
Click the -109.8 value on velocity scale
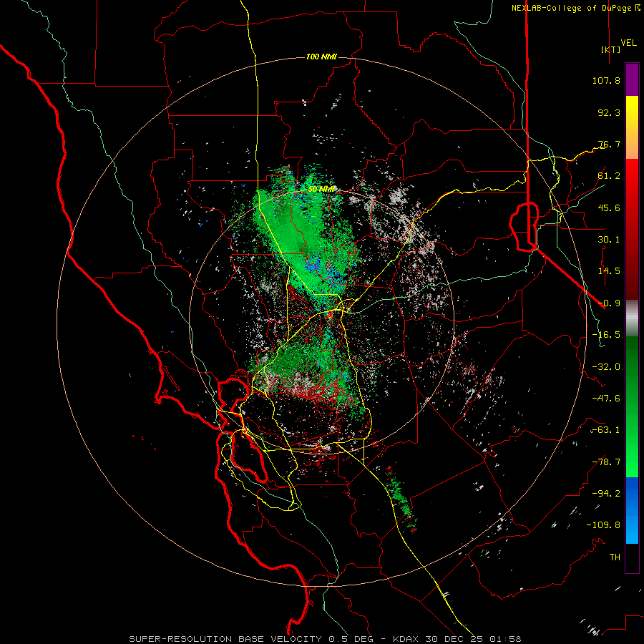(603, 525)
